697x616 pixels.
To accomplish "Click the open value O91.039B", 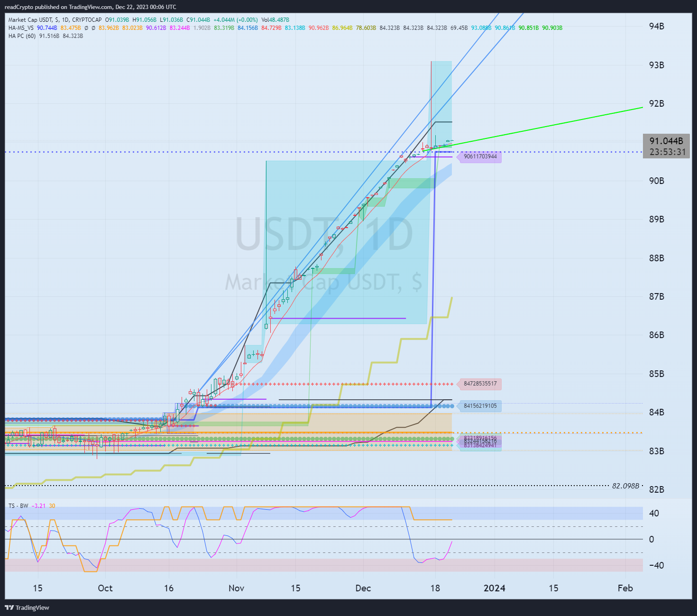I will pos(117,20).
